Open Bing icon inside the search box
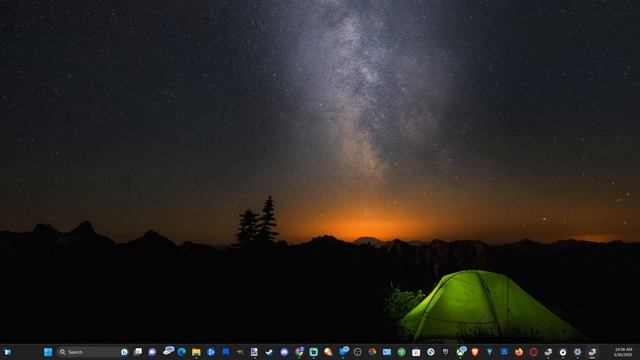 [124, 352]
